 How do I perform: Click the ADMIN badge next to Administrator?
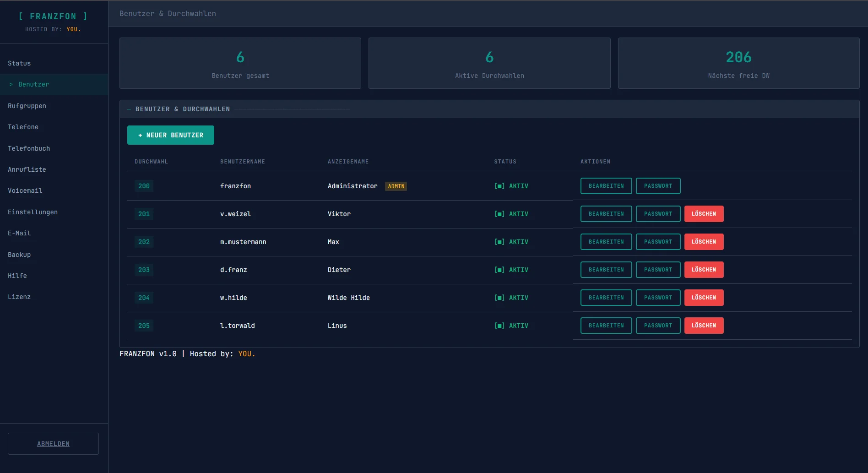(396, 186)
